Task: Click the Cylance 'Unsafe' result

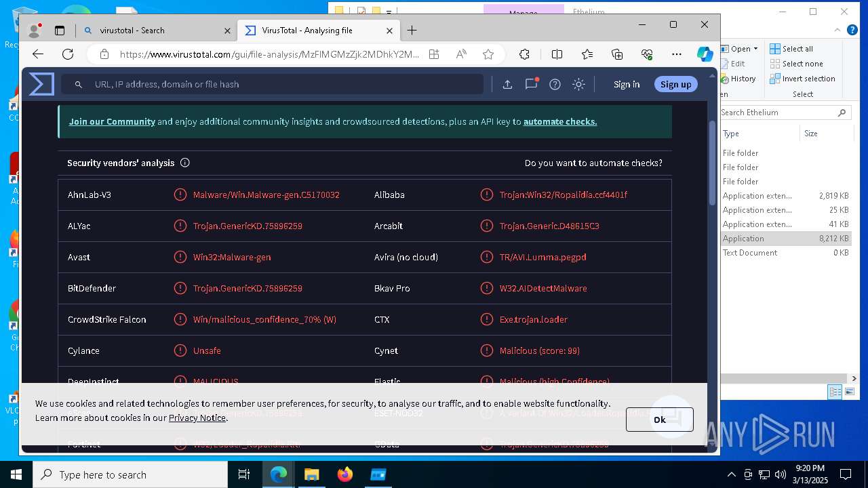Action: (207, 350)
